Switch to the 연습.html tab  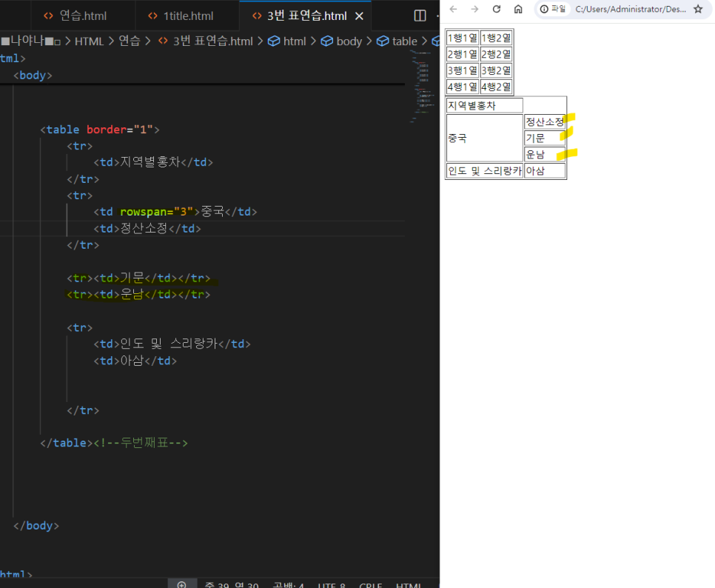click(x=83, y=16)
